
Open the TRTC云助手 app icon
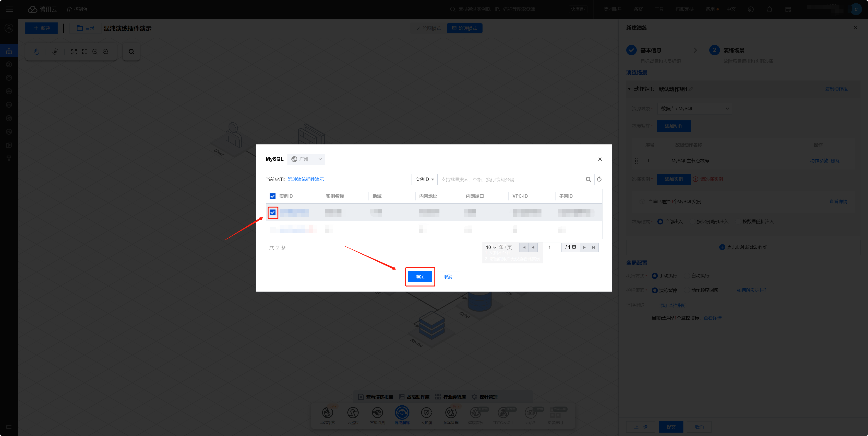coord(503,412)
